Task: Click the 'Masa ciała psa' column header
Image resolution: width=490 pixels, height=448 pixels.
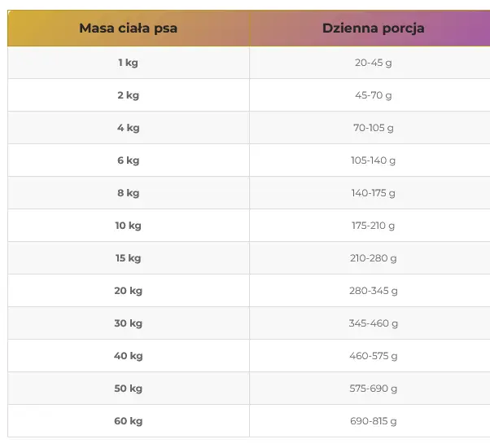Action: coord(128,29)
